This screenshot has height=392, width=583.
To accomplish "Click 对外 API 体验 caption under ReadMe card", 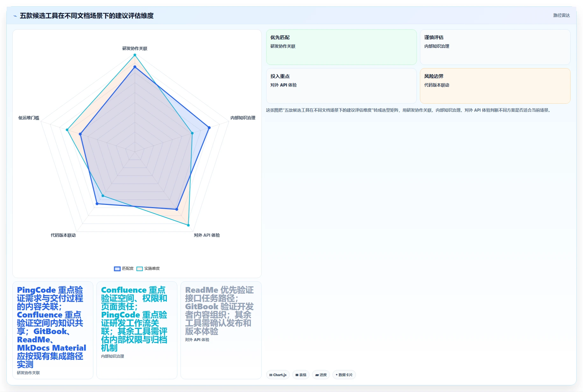I will point(197,340).
